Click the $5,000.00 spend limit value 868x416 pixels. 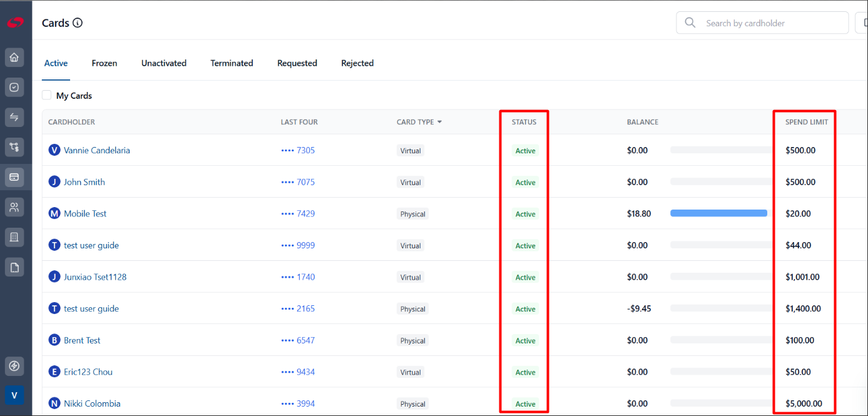[804, 403]
